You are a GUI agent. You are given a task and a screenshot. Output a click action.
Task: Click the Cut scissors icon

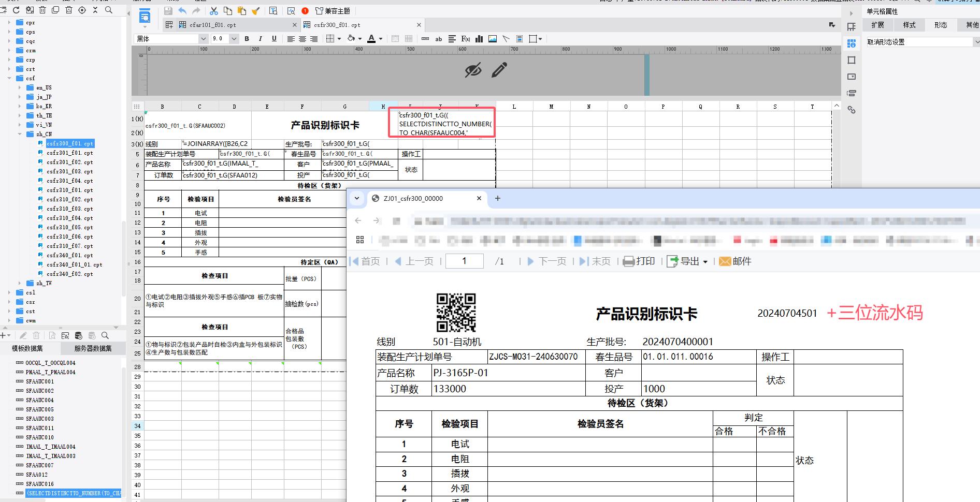tap(214, 11)
